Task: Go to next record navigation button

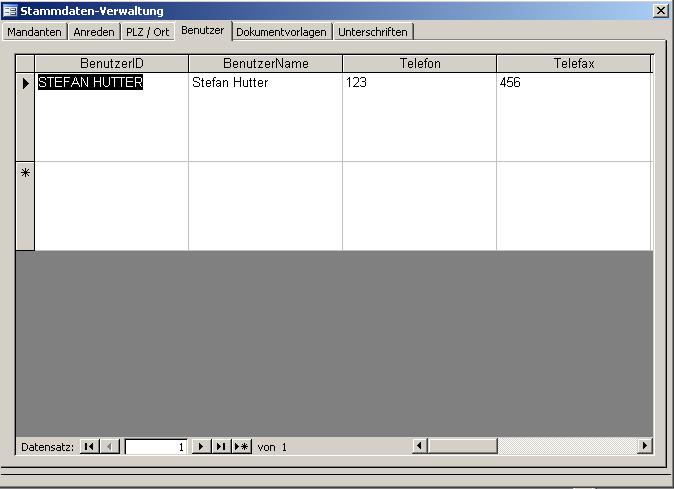Action: [200, 447]
